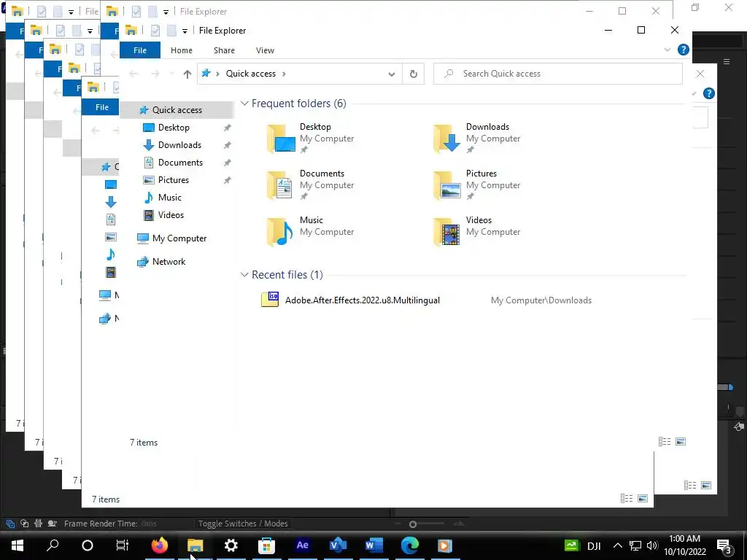Select Videos in the front window's navigation pane
This screenshot has height=560, width=747.
tap(171, 215)
